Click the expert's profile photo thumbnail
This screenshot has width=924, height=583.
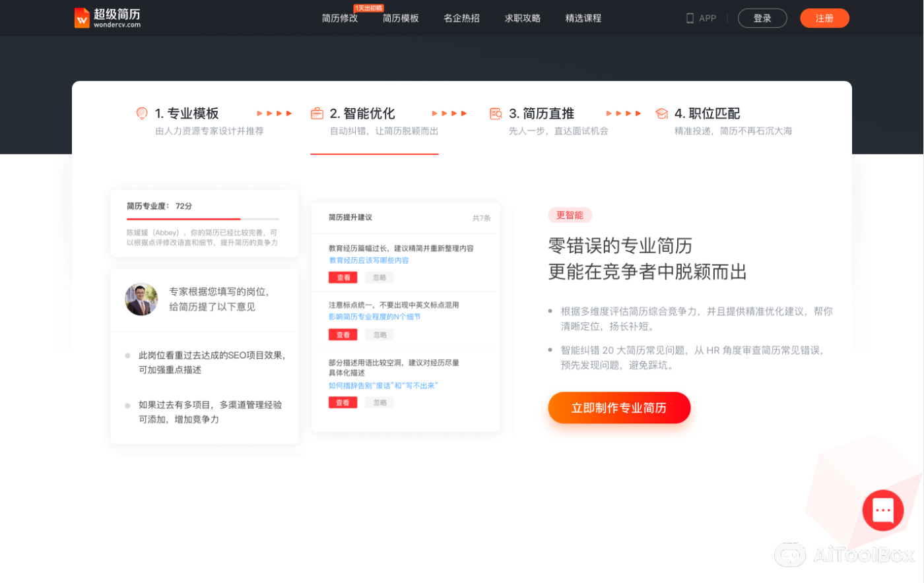pos(141,299)
